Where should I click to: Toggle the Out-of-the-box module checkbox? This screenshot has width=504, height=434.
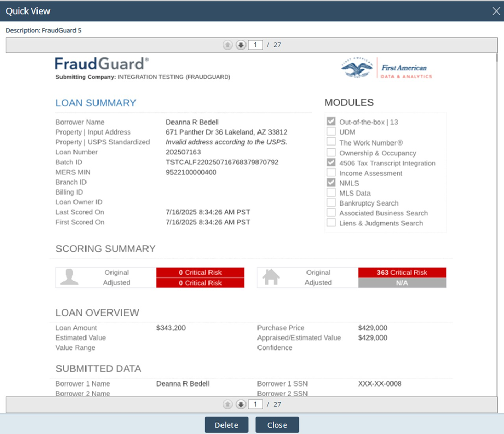click(331, 122)
